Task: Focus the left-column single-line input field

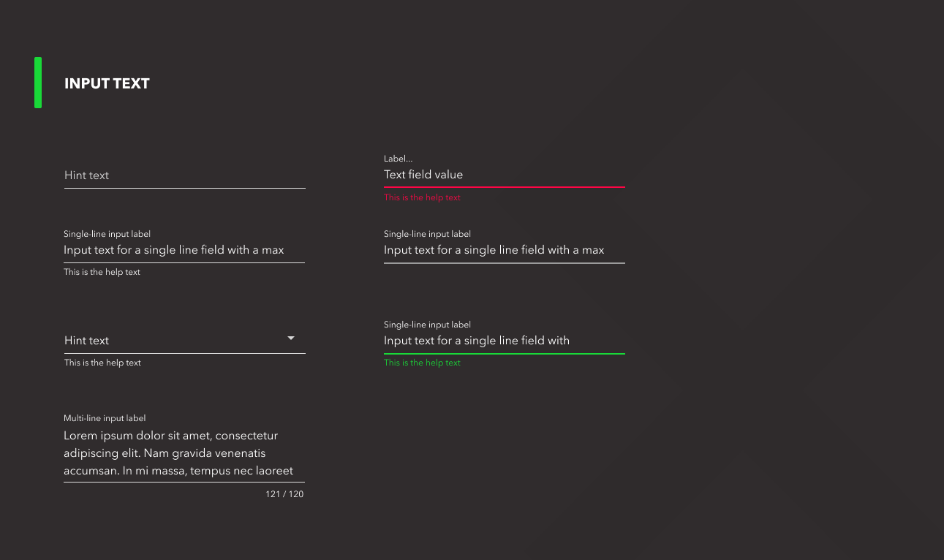Action: pos(184,250)
